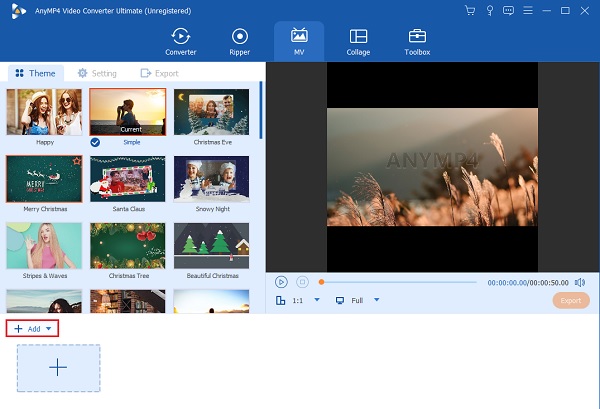Screen dimensions: 600x409
Task: Choose the Happy theme thumbnail
Action: click(x=44, y=112)
